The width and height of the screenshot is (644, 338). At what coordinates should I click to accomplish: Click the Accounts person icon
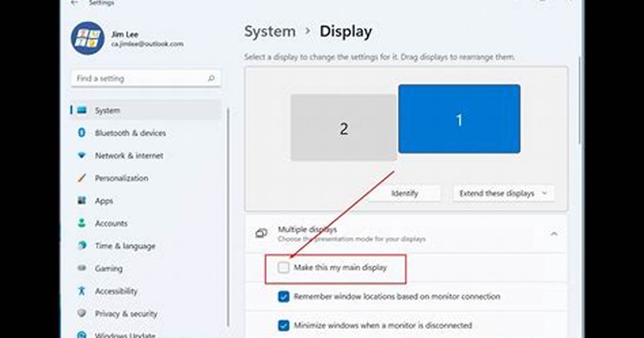82,223
